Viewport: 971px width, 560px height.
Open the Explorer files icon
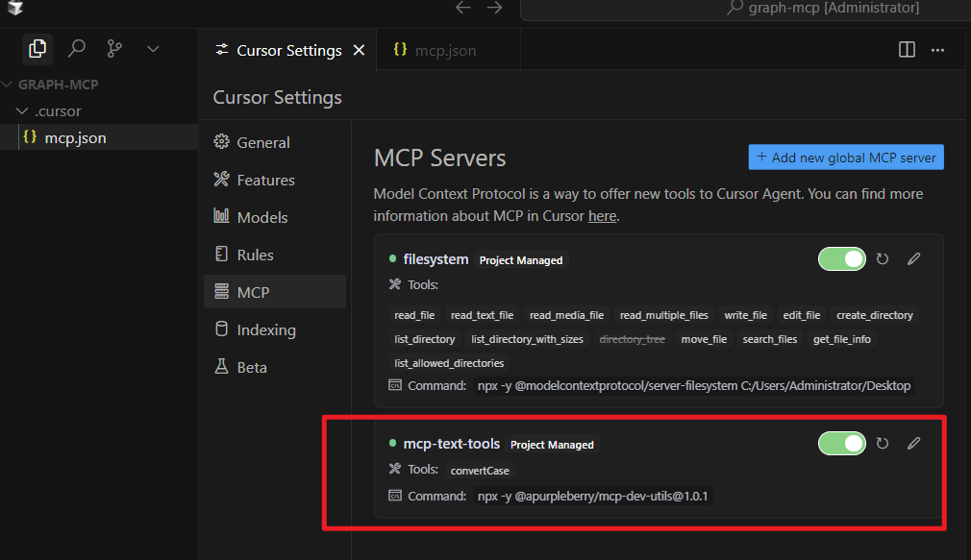tap(37, 49)
